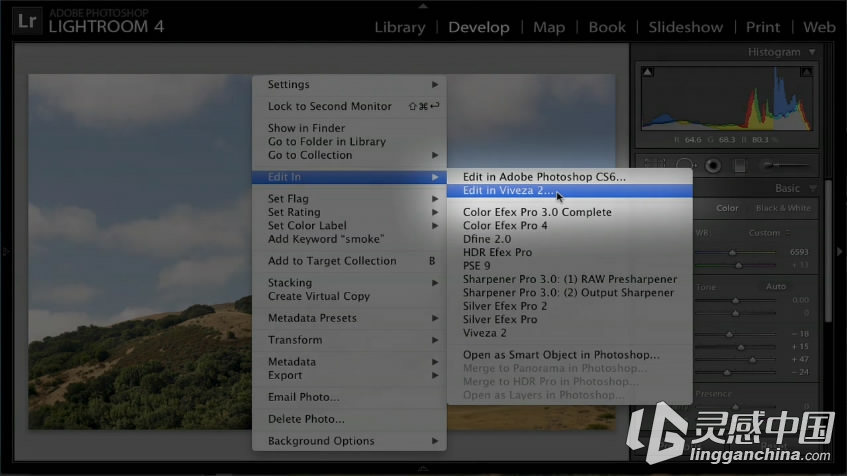The image size is (847, 476).
Task: Select HDR Efex Pro entry
Action: [569, 252]
